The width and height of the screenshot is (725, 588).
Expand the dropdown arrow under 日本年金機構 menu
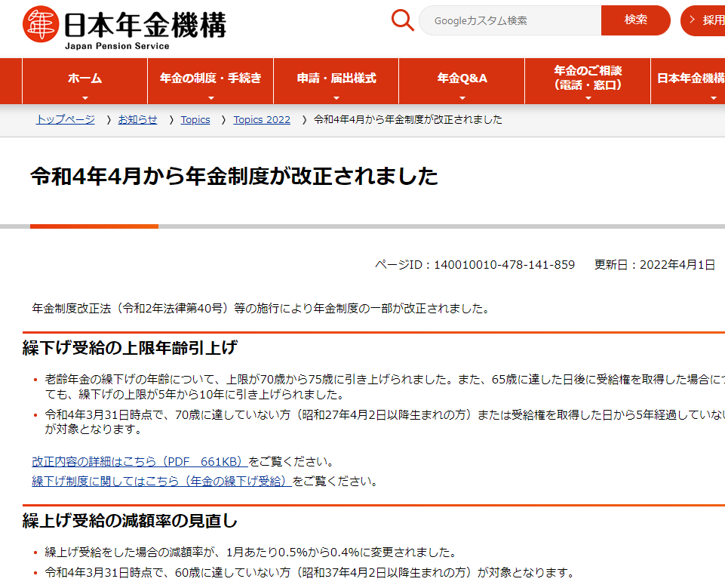click(x=714, y=98)
